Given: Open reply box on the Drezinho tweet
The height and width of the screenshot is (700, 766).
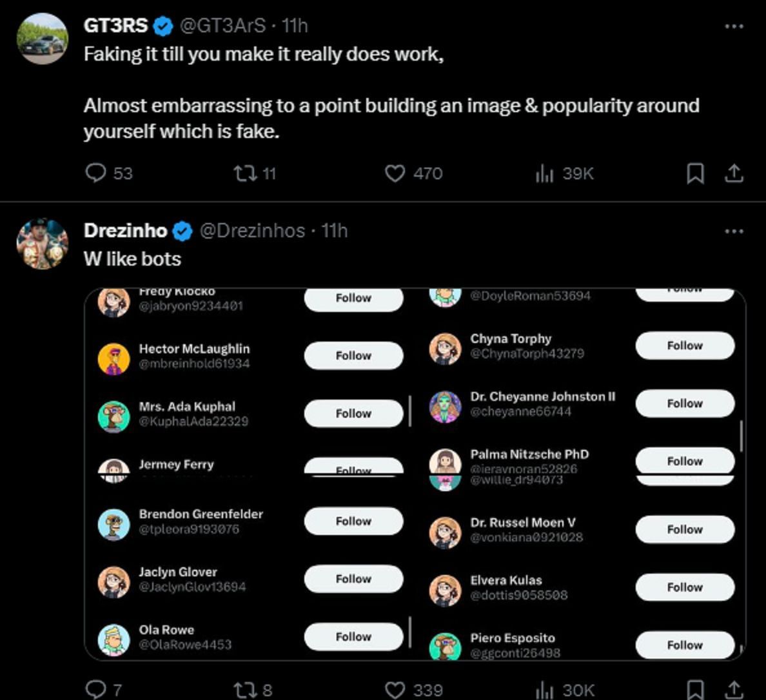Looking at the screenshot, I should (96, 690).
